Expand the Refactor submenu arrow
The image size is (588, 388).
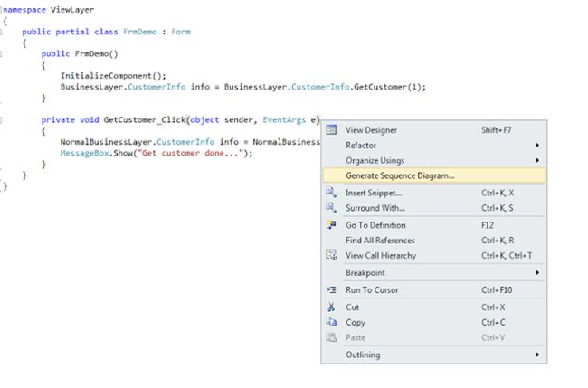point(537,146)
